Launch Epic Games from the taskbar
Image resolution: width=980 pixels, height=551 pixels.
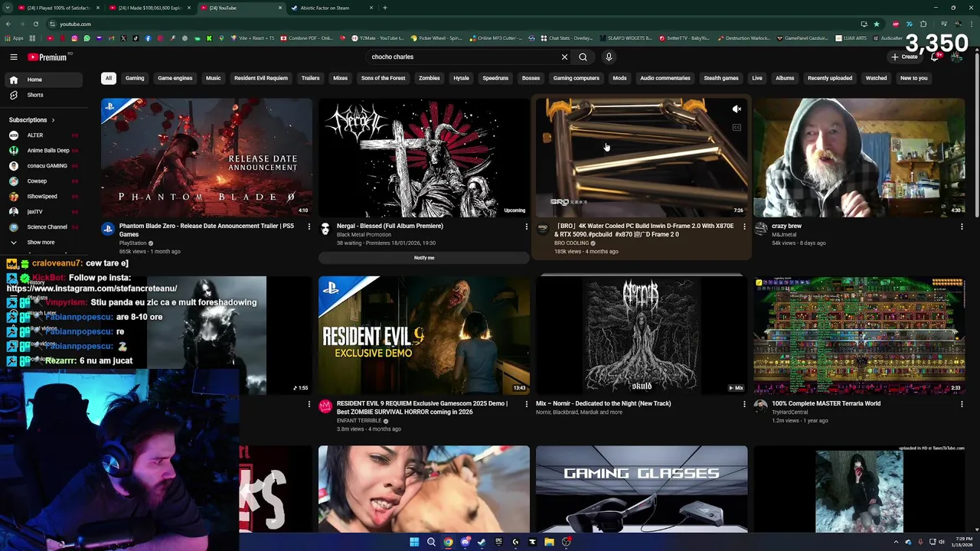tap(498, 542)
